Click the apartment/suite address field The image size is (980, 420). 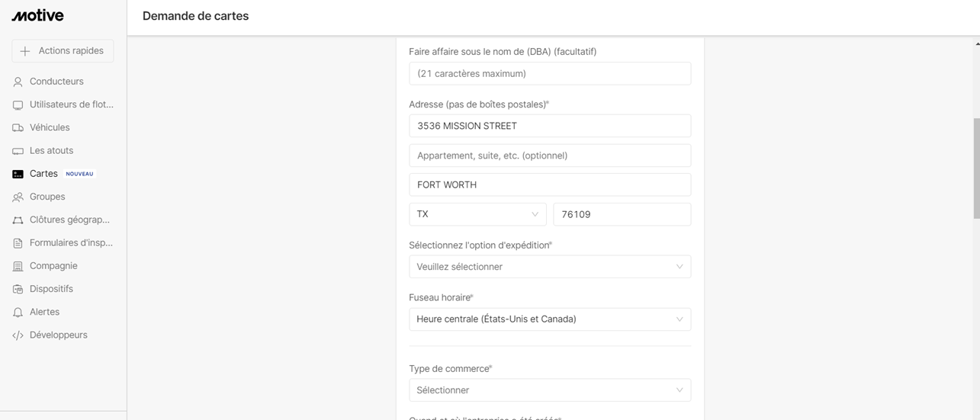(550, 155)
